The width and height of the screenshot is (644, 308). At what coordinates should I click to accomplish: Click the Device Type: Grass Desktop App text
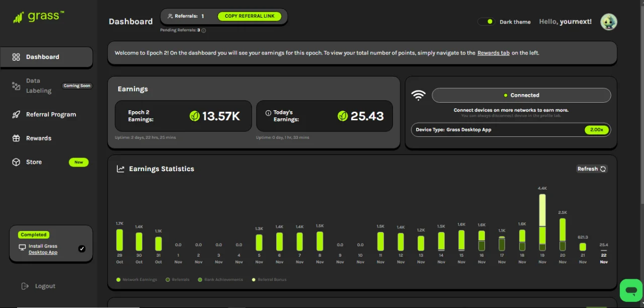453,130
